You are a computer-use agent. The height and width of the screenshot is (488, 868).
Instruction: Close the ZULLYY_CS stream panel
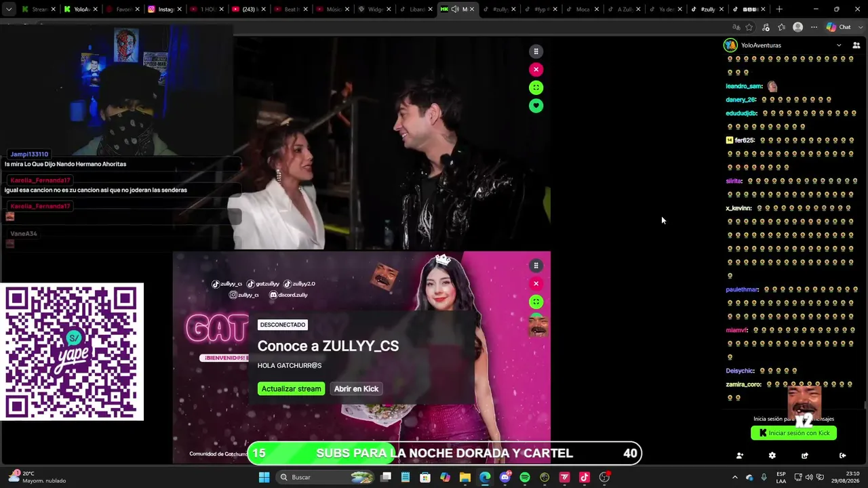[536, 283]
